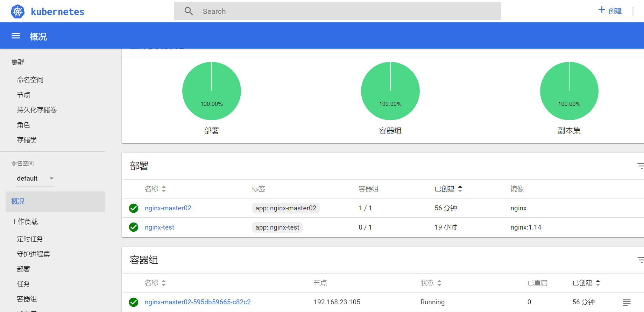Click the 0 / 1 pods cell
This screenshot has width=644, height=312.
pyautogui.click(x=365, y=227)
